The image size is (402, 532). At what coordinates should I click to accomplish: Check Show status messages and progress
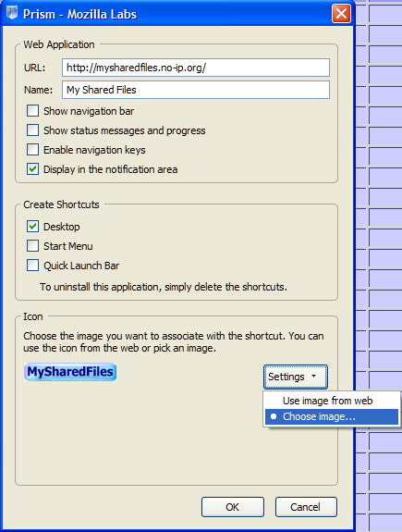point(33,130)
